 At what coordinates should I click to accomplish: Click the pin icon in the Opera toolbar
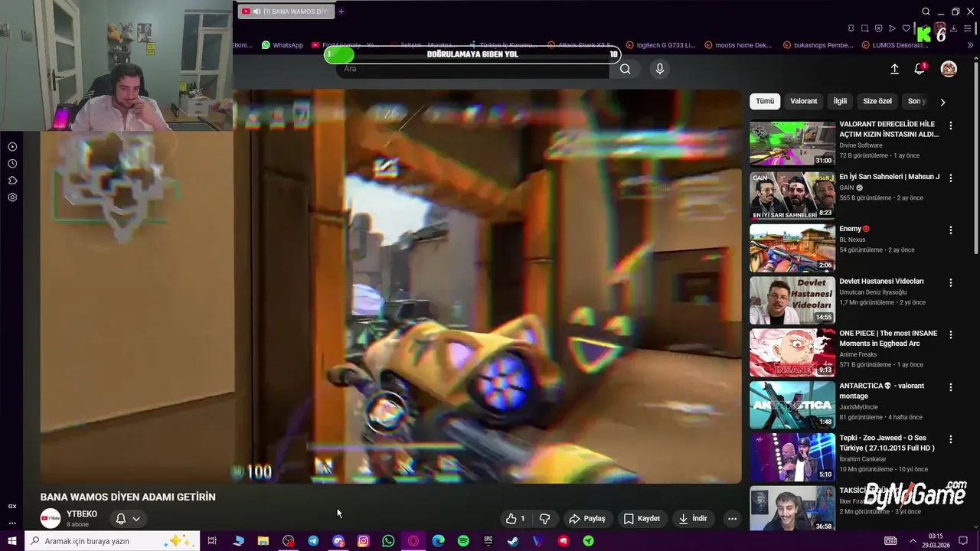click(851, 28)
